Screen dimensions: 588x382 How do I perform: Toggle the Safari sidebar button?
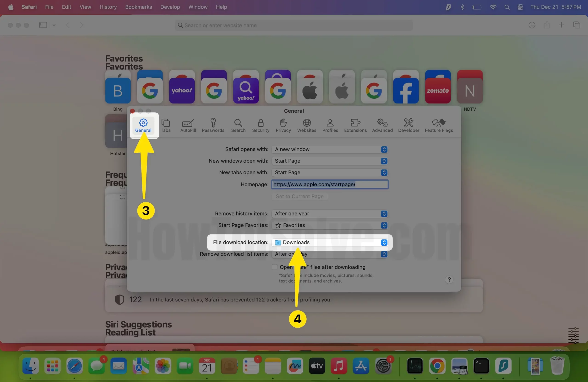(x=43, y=25)
